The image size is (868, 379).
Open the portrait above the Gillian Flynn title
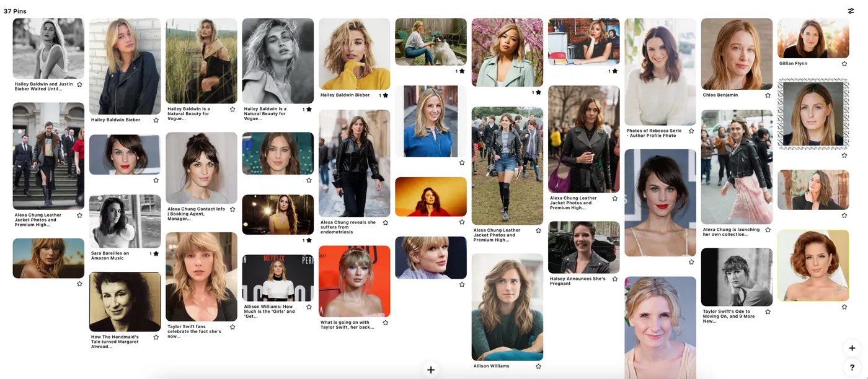click(813, 38)
